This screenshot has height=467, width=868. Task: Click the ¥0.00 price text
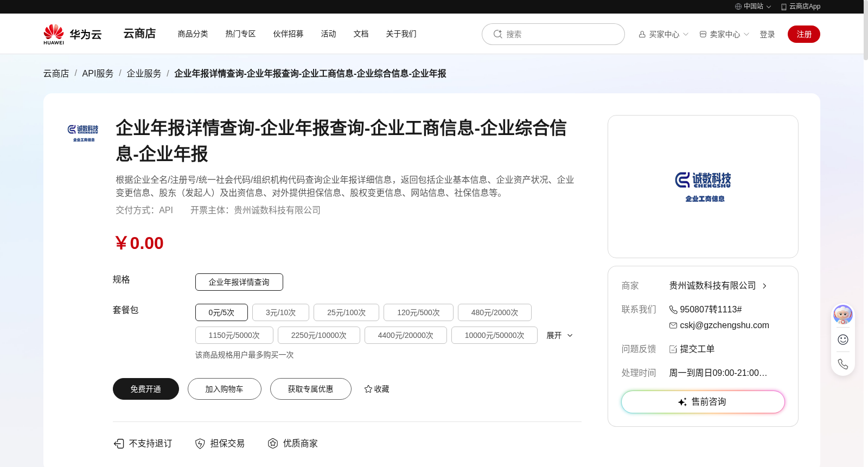click(x=139, y=243)
